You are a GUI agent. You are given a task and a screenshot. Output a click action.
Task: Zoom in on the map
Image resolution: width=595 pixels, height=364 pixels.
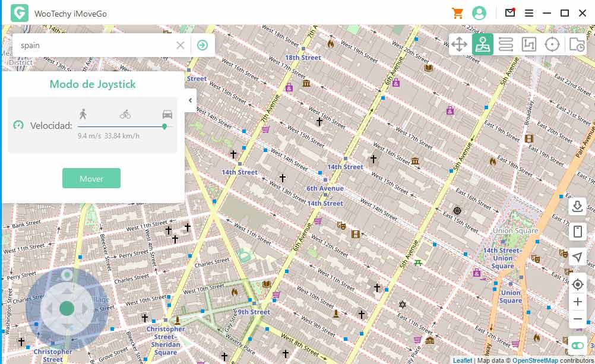point(577,302)
